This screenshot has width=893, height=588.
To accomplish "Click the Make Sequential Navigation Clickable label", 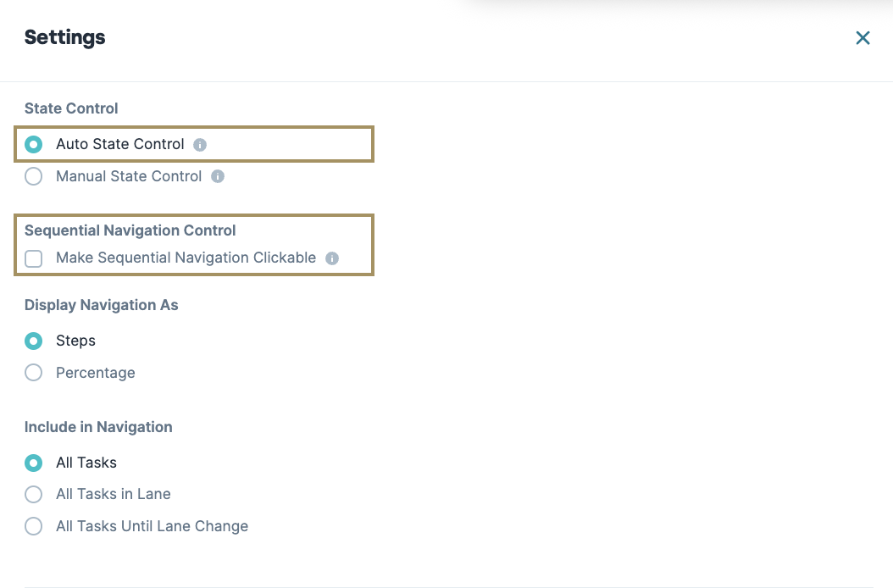I will (x=186, y=258).
